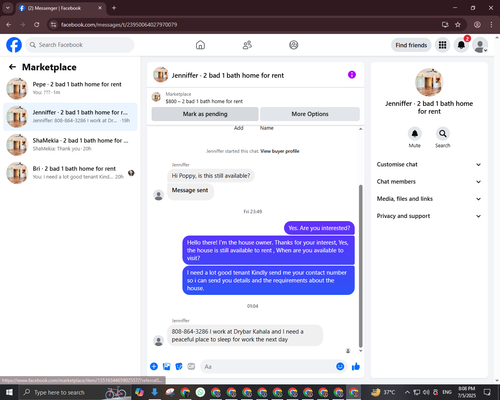Click the Search Facebook field
Image resolution: width=500 pixels, height=400 pixels.
tap(80, 45)
